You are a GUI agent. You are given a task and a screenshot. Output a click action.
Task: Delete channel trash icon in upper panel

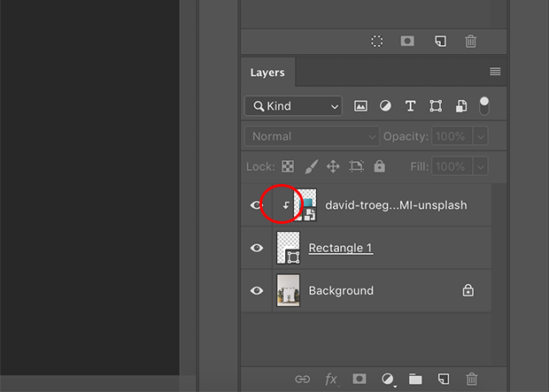point(470,42)
